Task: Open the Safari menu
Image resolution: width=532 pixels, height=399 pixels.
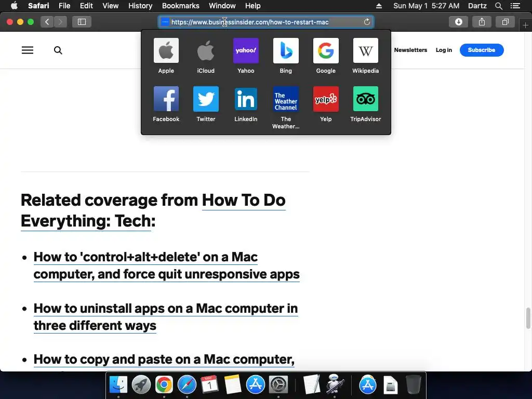Action: 38,6
